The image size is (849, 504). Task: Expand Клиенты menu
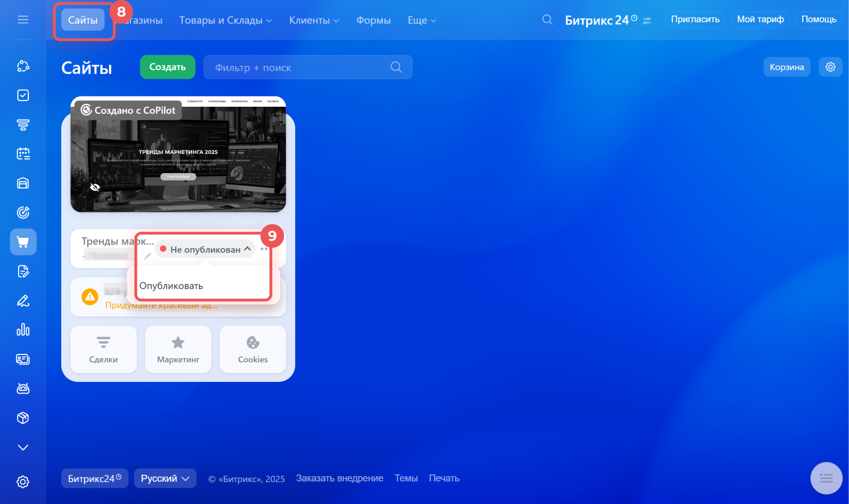click(x=314, y=20)
